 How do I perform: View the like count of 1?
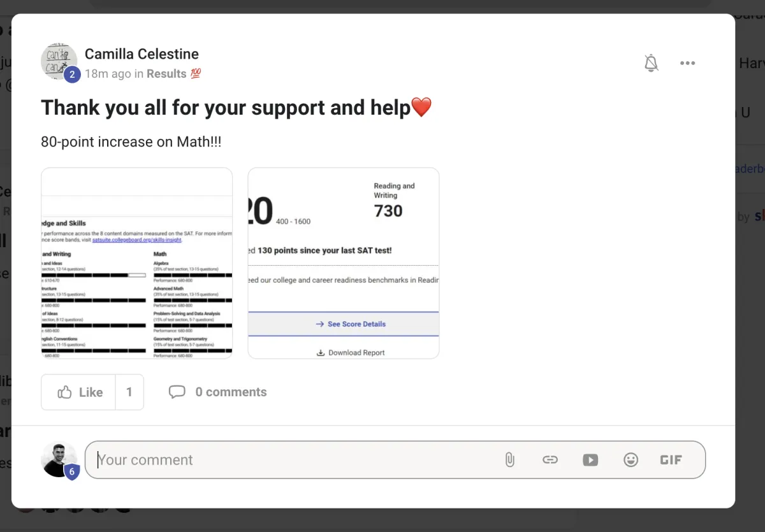(129, 392)
